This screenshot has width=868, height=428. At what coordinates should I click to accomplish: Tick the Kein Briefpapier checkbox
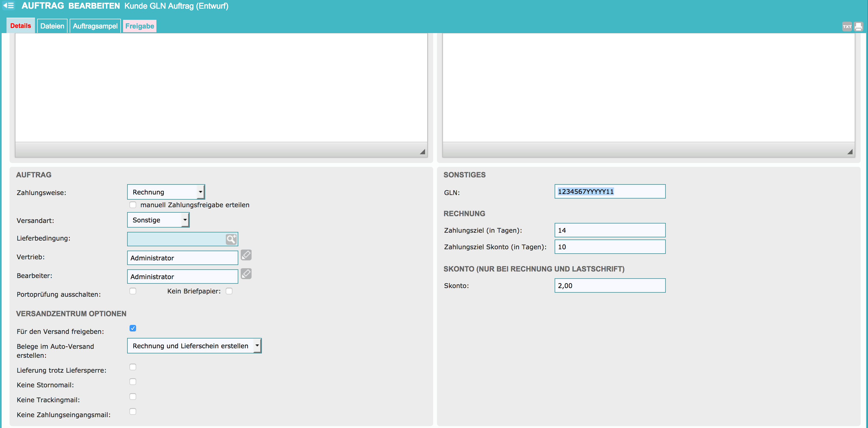pyautogui.click(x=229, y=291)
